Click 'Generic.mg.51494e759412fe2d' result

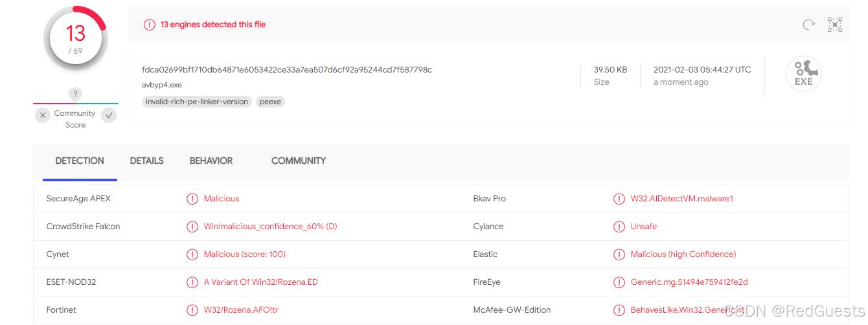(689, 282)
